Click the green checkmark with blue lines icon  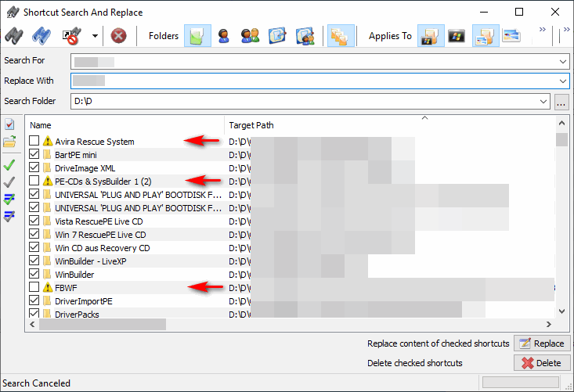pos(9,200)
